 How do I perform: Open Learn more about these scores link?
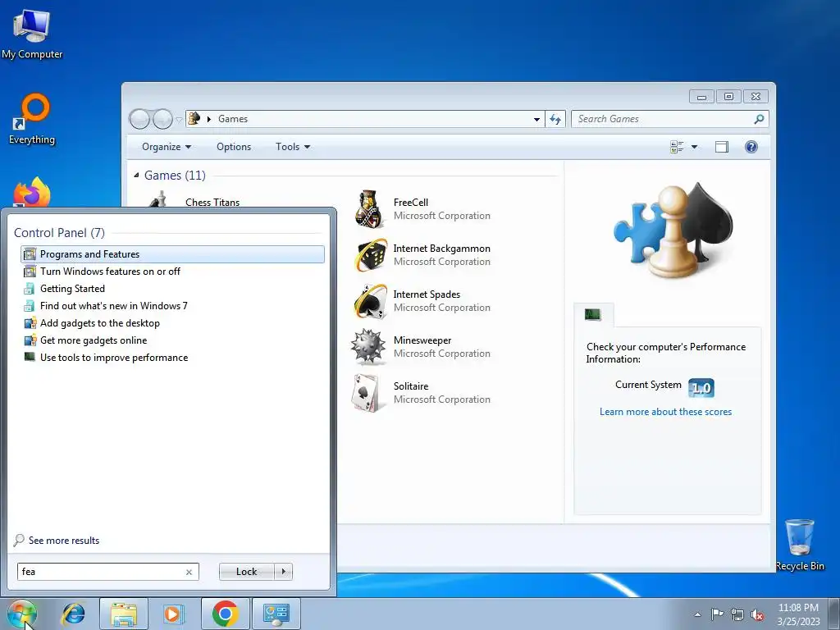click(665, 412)
